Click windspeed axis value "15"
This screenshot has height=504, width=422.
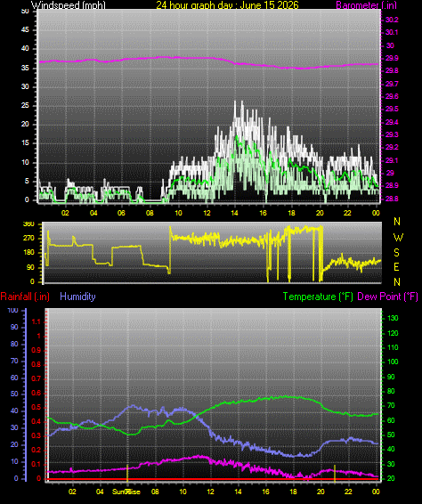25,143
